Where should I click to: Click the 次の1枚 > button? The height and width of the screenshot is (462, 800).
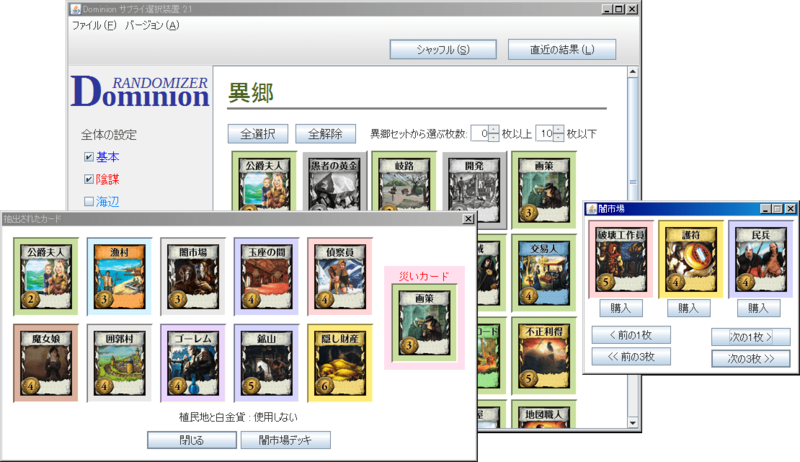coord(751,337)
